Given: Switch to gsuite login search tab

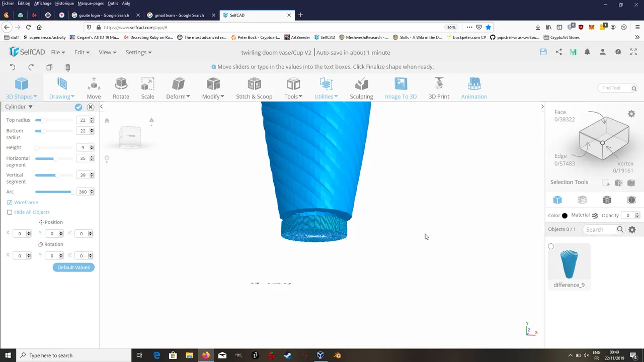Looking at the screenshot, I should (x=104, y=15).
